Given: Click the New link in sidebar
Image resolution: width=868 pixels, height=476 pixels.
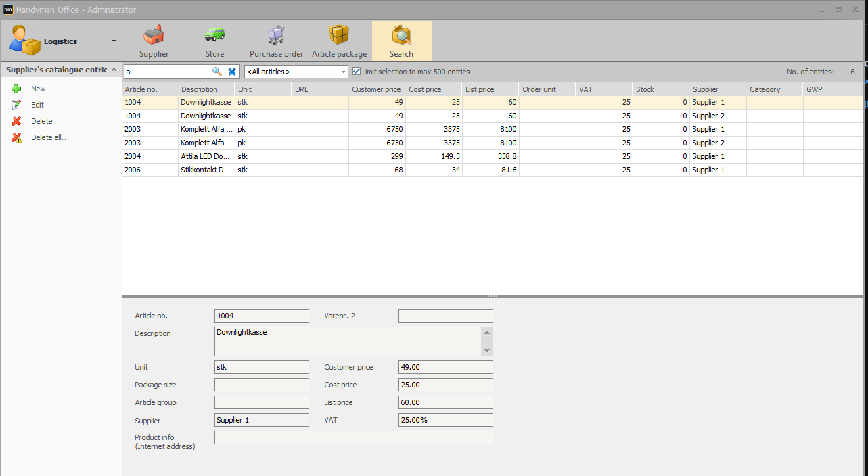Looking at the screenshot, I should (39, 89).
